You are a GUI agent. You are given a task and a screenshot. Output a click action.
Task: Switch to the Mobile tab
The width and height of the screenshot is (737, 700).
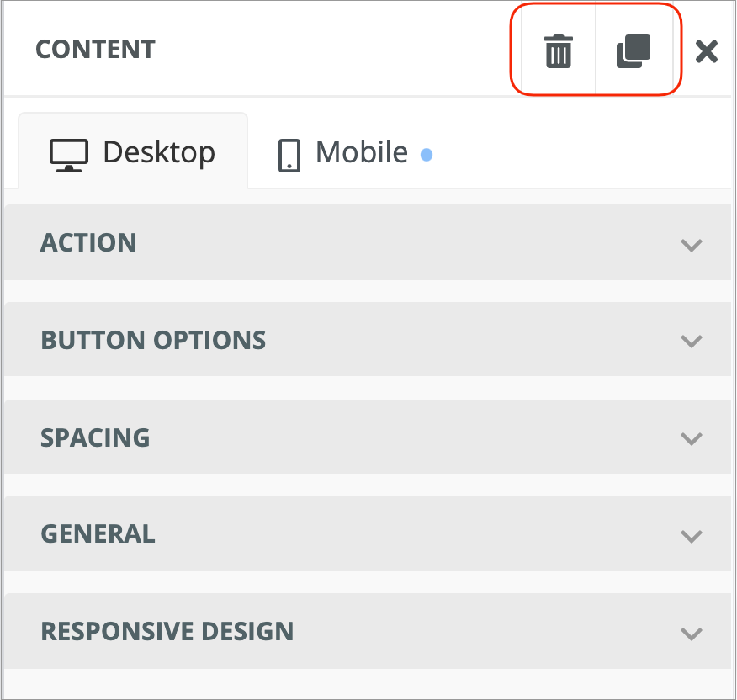pyautogui.click(x=353, y=153)
